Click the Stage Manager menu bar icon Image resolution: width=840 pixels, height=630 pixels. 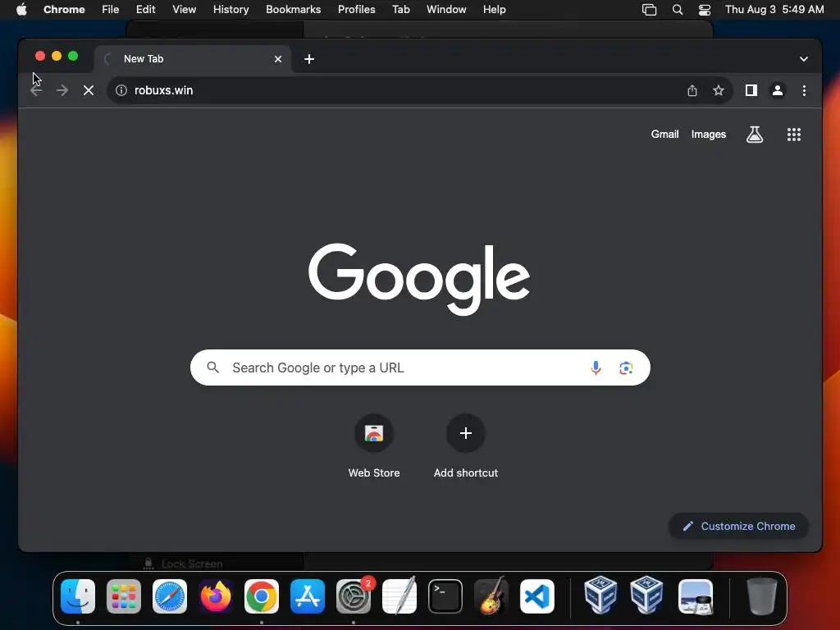[x=649, y=10]
